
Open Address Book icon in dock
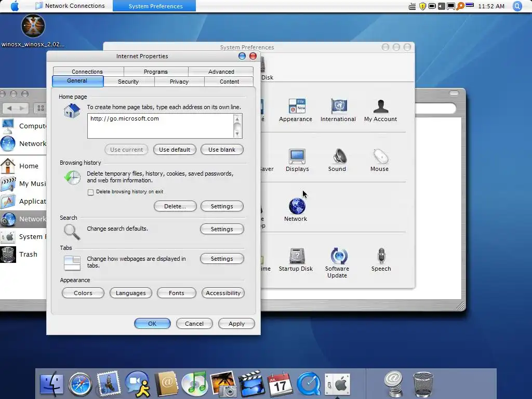166,384
